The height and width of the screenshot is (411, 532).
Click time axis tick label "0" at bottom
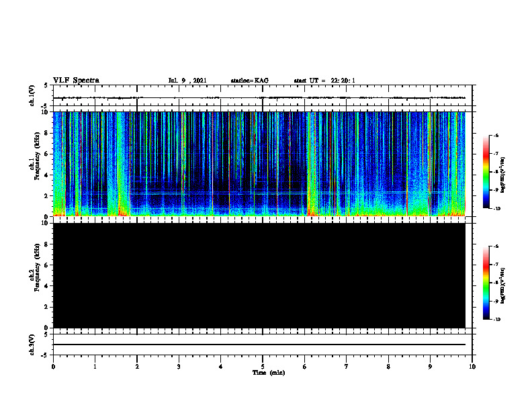53,367
